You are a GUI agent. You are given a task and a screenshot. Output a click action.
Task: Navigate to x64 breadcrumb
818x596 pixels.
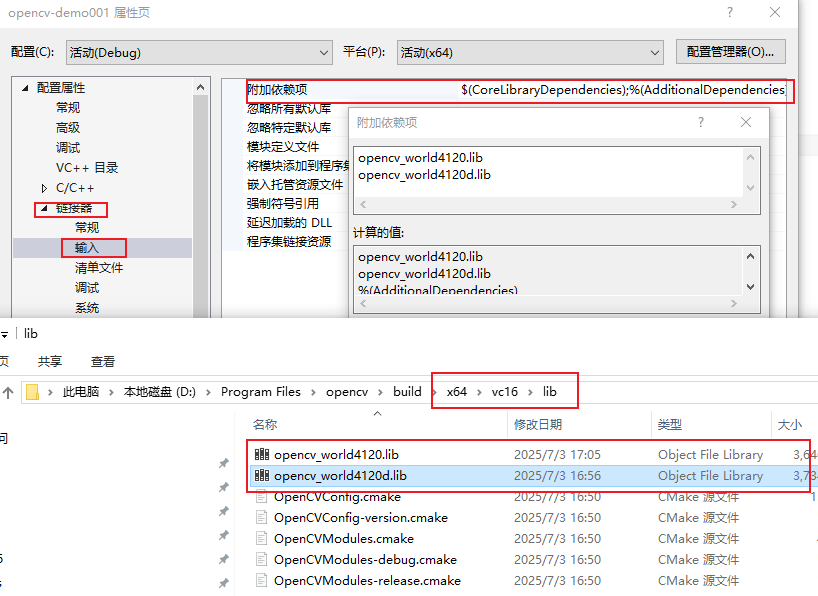coord(456,392)
